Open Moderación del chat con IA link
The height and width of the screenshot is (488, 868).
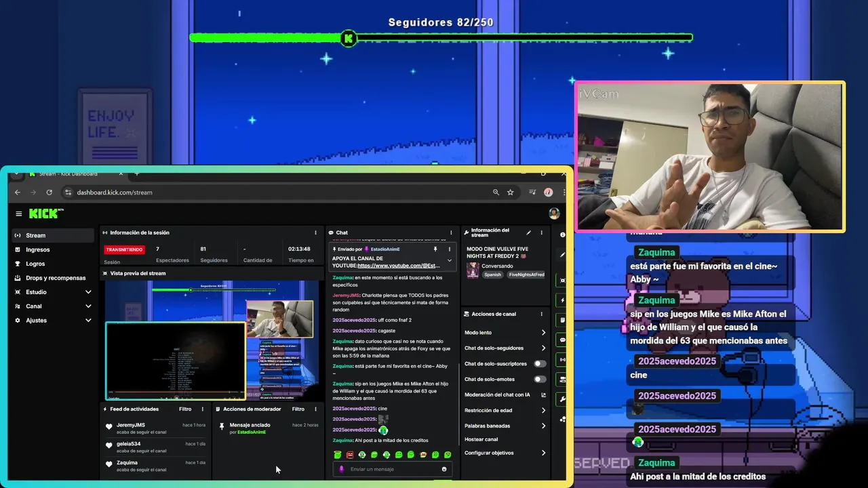(x=505, y=395)
